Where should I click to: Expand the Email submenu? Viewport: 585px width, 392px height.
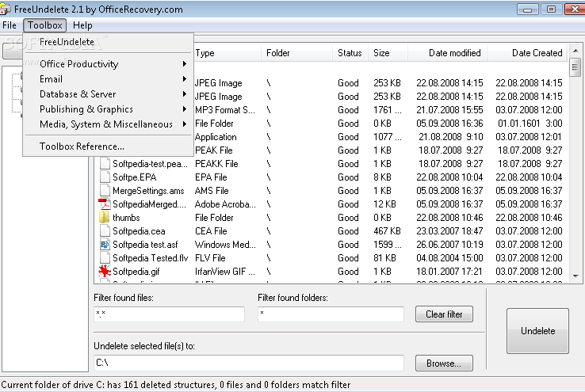tap(108, 79)
